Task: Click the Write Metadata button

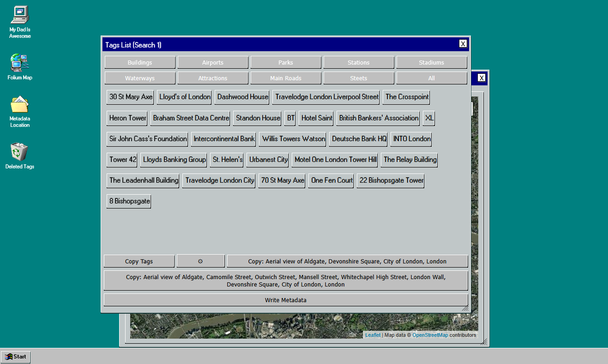Action: tap(286, 300)
